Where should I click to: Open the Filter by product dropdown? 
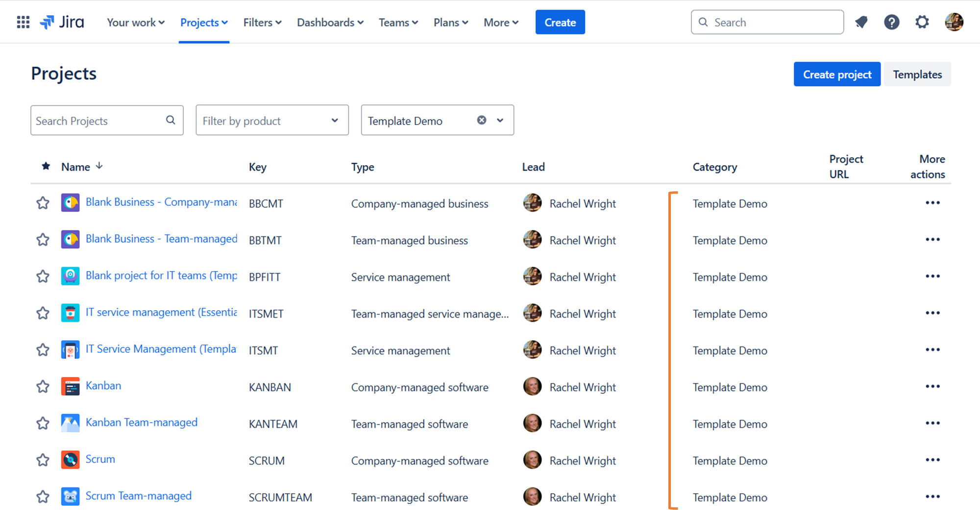click(x=272, y=120)
